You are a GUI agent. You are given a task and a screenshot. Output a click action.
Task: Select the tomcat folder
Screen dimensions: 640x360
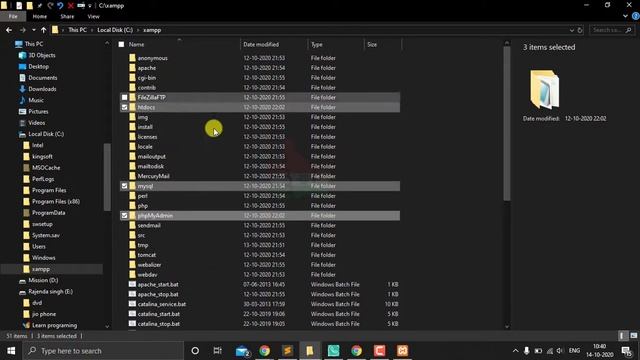tap(147, 255)
